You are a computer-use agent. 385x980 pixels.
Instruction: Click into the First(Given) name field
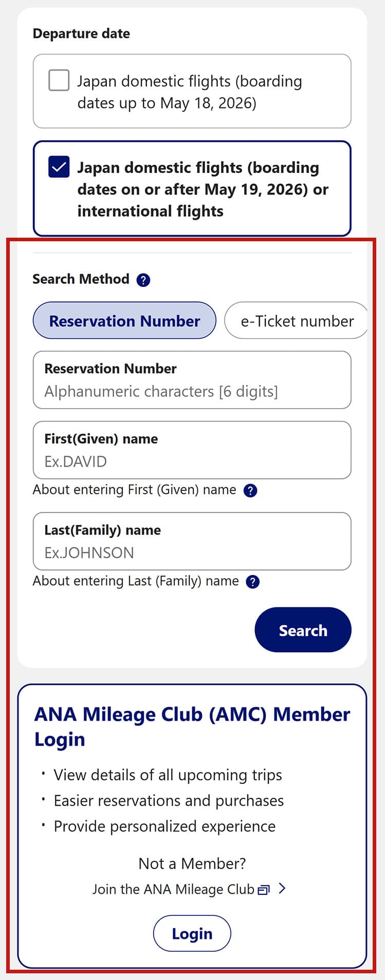pos(192,461)
